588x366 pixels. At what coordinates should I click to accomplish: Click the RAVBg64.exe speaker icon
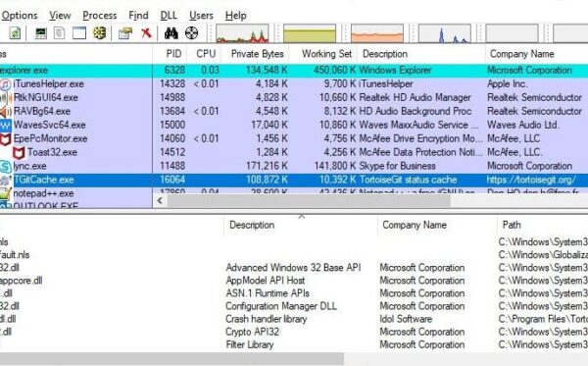click(5, 112)
